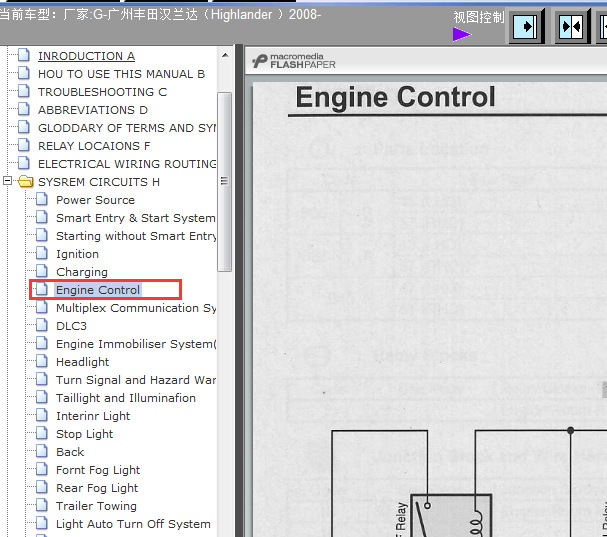Click the page icon beside Headlight
Viewport: 607px width, 537px height.
[42, 361]
